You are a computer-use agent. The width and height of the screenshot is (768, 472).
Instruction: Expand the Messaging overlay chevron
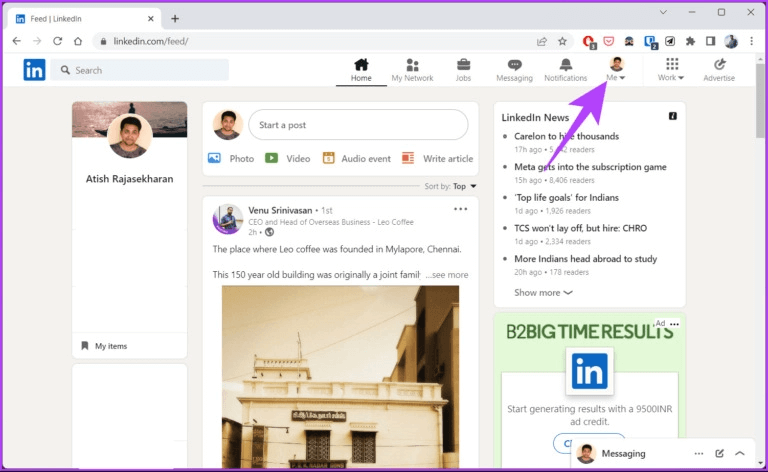740,453
